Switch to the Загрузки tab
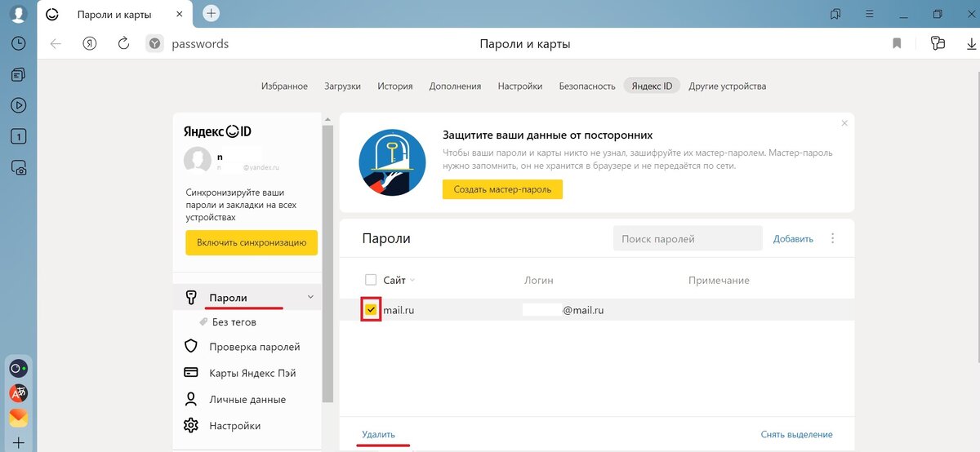Viewport: 980px width, 452px height. click(342, 86)
